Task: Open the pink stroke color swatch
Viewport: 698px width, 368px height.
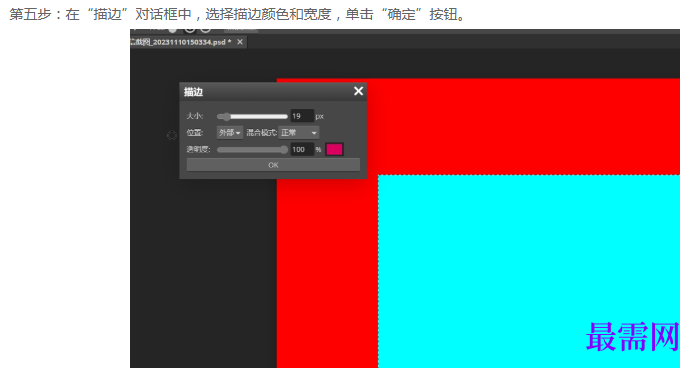Action: [334, 150]
